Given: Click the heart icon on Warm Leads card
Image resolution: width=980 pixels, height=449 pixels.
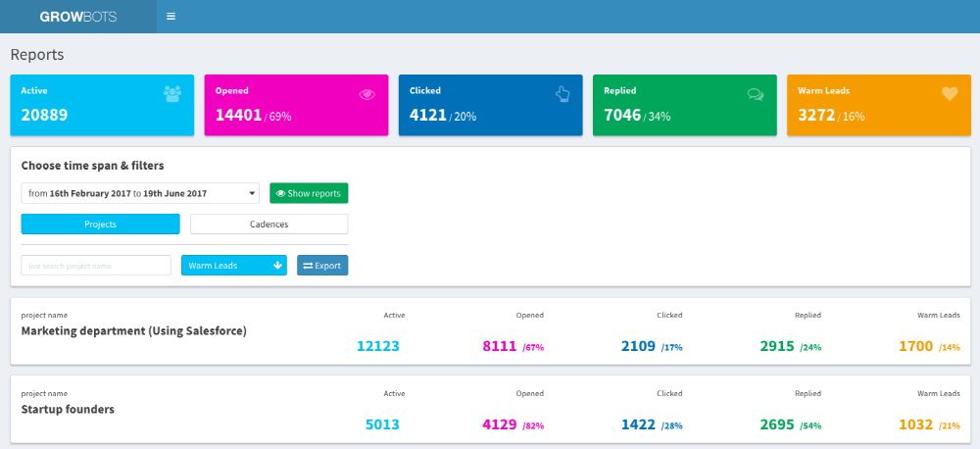Looking at the screenshot, I should (x=949, y=93).
